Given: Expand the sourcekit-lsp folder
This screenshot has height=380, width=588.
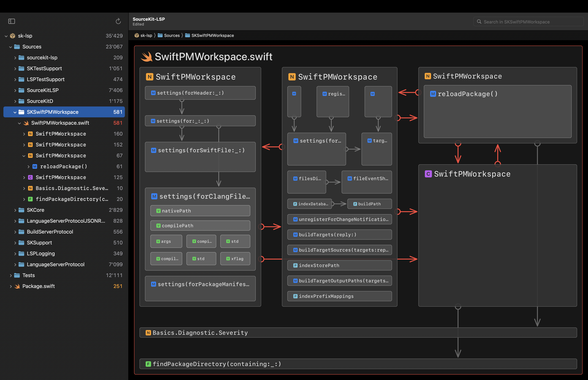Looking at the screenshot, I should 15,58.
